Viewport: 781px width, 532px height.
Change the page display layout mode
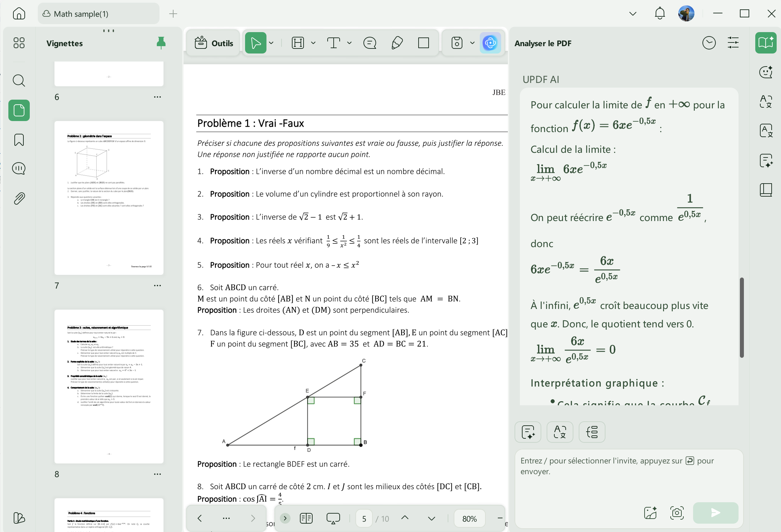306,519
